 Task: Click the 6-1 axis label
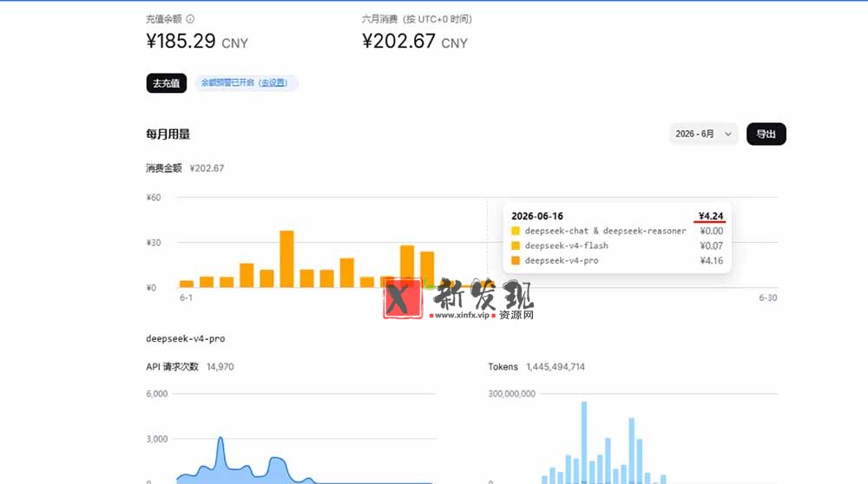(186, 298)
